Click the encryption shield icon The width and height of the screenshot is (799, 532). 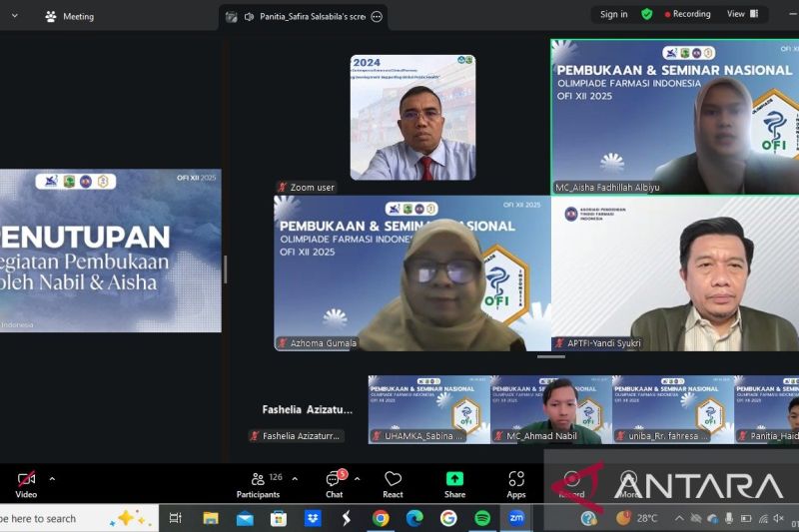[x=647, y=14]
